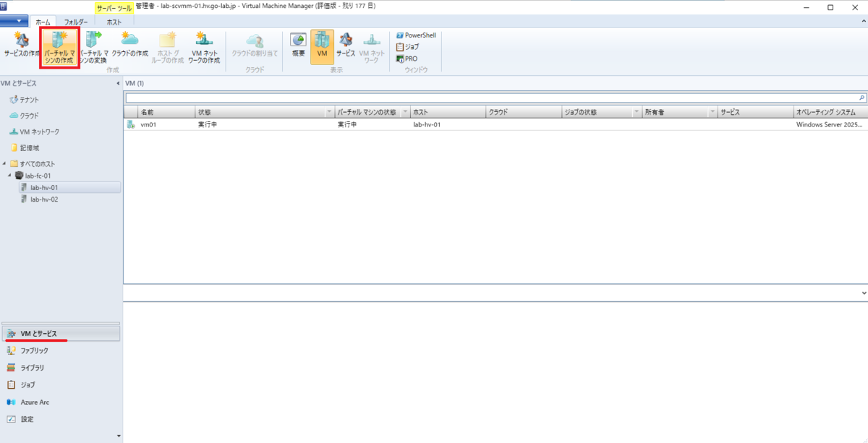Open the ジョブ workspace in the sidebar

[61, 384]
